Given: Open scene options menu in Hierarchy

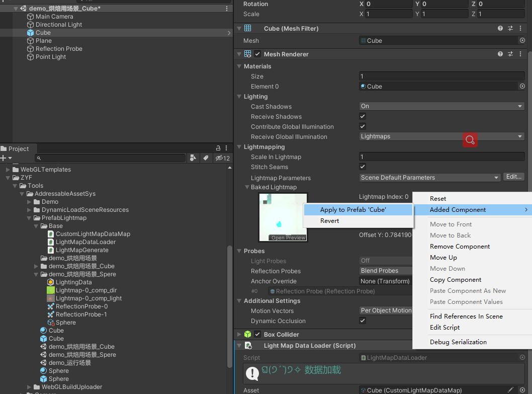Looking at the screenshot, I should [x=227, y=9].
